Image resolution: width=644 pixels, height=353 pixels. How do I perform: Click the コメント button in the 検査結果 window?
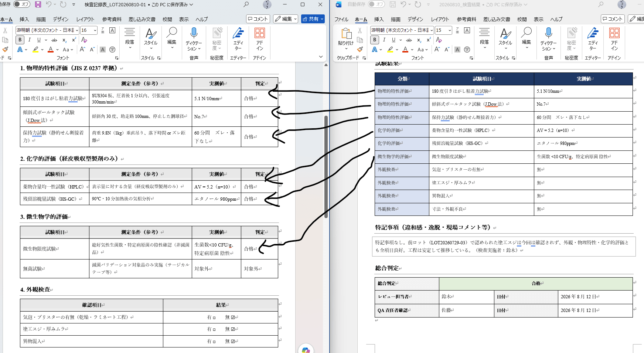click(613, 19)
